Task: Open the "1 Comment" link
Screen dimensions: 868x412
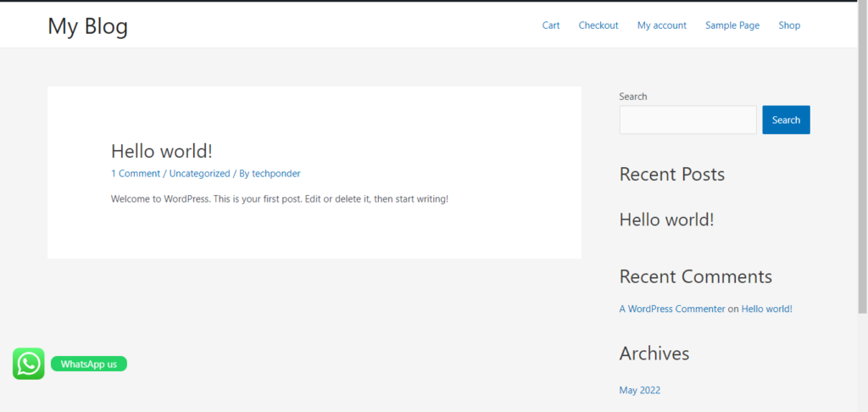Action: pos(135,174)
